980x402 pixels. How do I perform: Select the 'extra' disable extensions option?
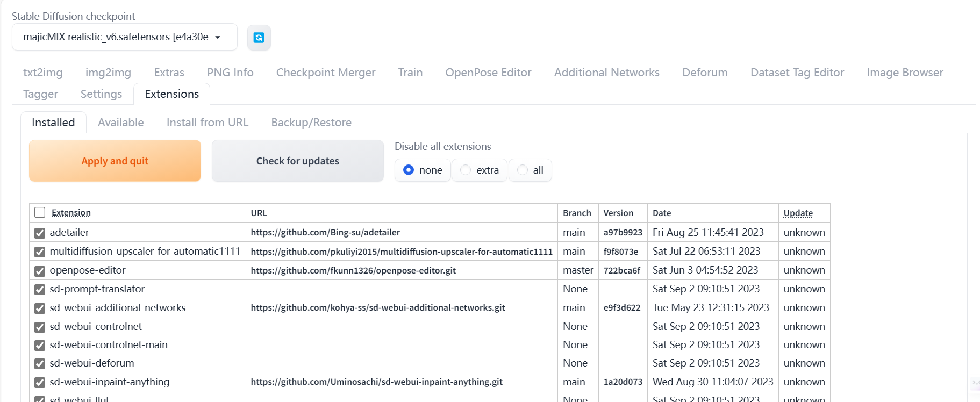480,170
